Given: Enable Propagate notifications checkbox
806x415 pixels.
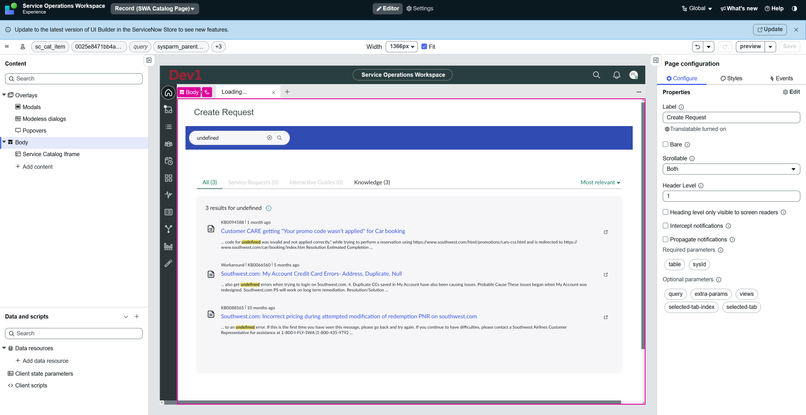Looking at the screenshot, I should coord(665,239).
